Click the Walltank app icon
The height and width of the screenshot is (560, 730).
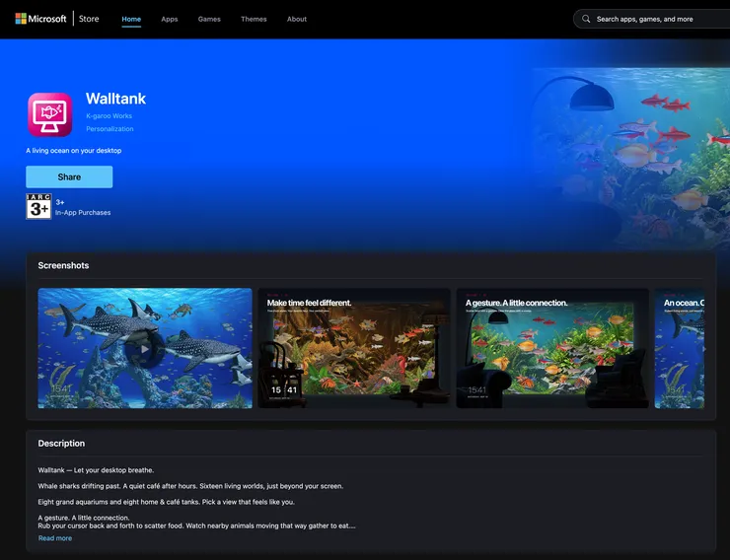[49, 114]
